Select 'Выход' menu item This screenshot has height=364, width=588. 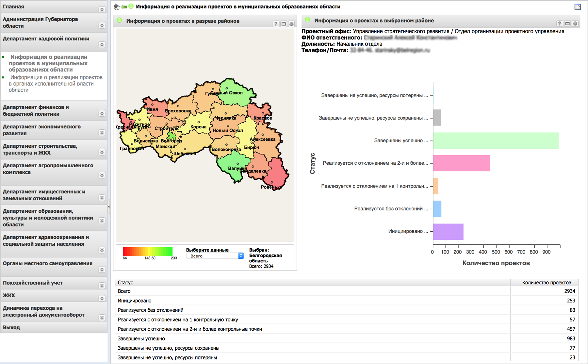(11, 327)
